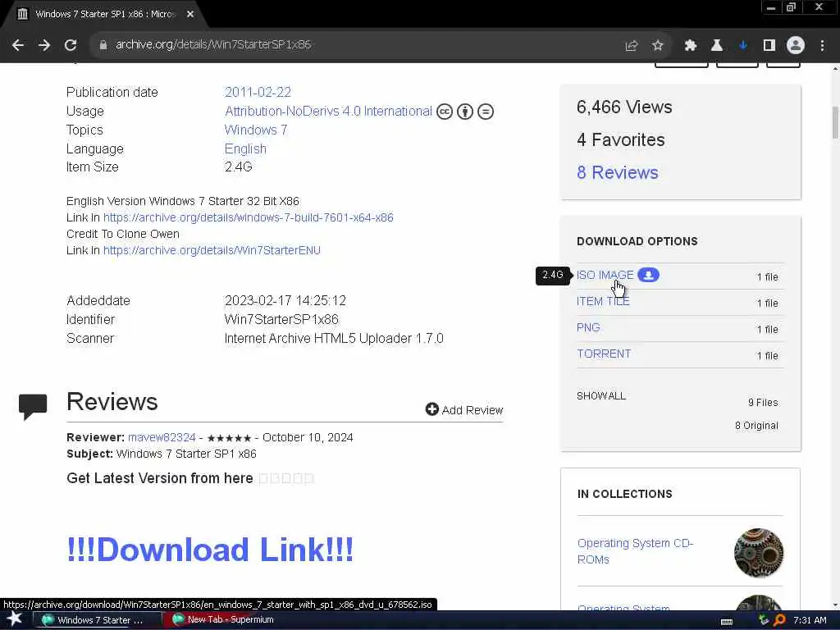Open the Win7StarterENU details link
The width and height of the screenshot is (840, 630).
212,250
